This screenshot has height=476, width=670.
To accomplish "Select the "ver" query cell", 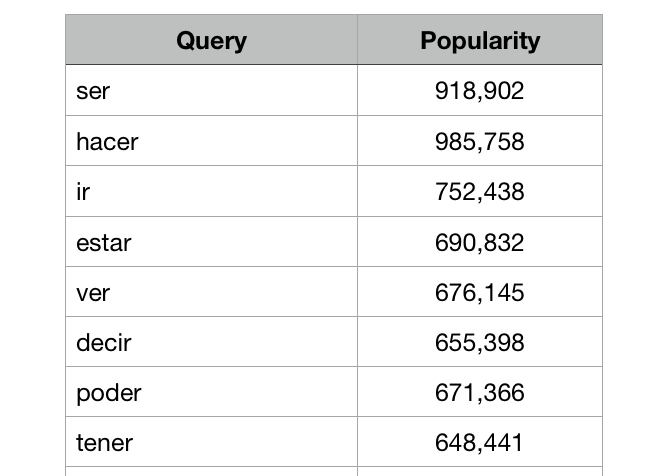I will 211,292.
